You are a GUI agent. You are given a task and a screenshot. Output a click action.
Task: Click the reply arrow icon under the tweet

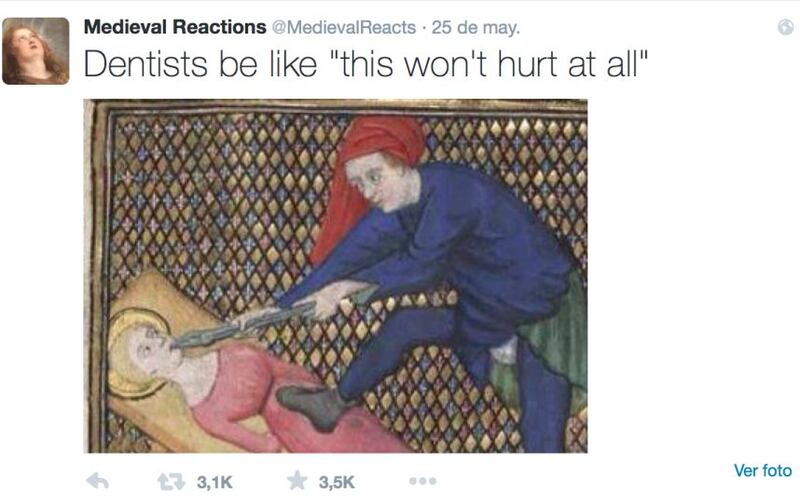97,481
